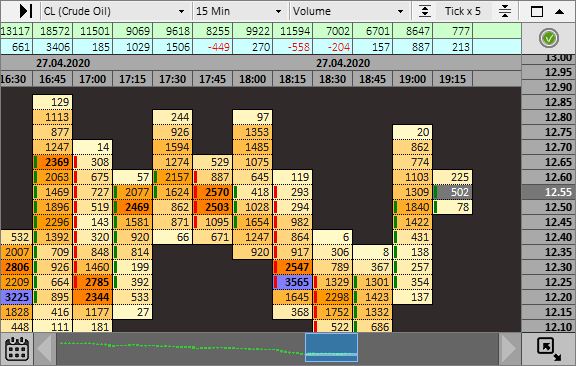This screenshot has width=576, height=366.
Task: Open the calendar date picker icon
Action: tap(17, 349)
